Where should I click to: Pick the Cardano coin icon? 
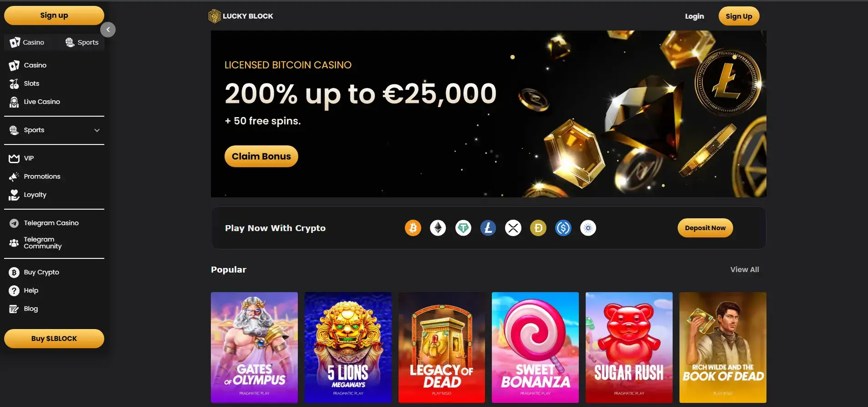(x=588, y=228)
